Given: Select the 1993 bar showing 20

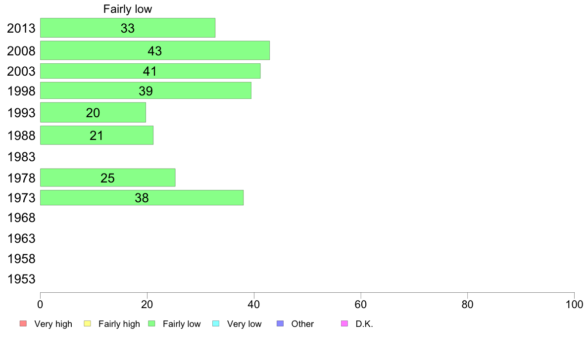Looking at the screenshot, I should tap(93, 112).
